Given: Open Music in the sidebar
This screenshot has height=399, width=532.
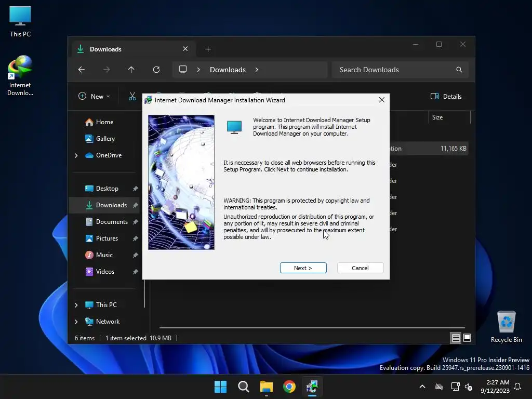Looking at the screenshot, I should pyautogui.click(x=99, y=255).
